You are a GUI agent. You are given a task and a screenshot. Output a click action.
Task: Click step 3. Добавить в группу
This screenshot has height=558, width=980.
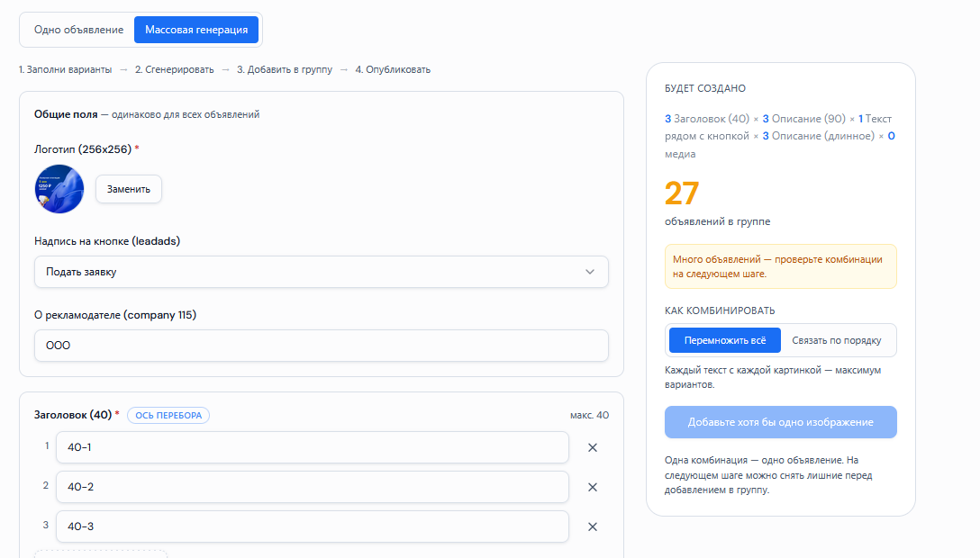tap(285, 69)
